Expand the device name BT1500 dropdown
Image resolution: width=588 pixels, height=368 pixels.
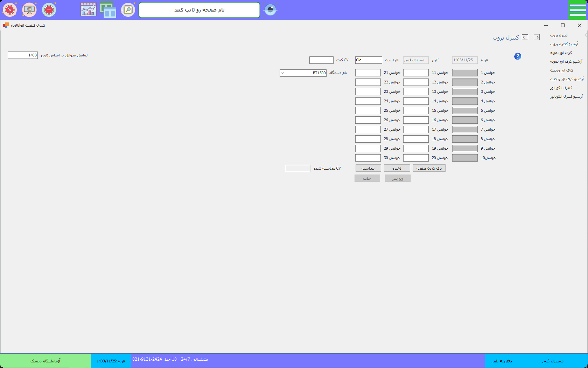[x=283, y=73]
